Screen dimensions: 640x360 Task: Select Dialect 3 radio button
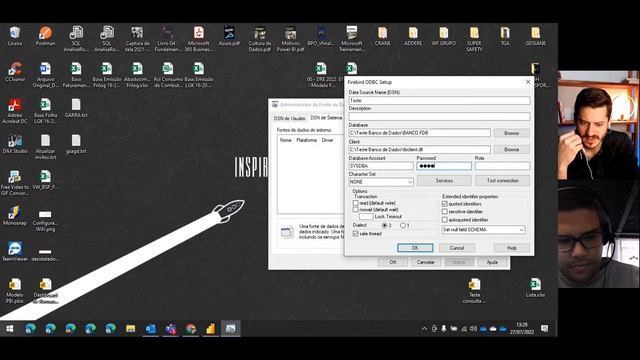(x=384, y=225)
